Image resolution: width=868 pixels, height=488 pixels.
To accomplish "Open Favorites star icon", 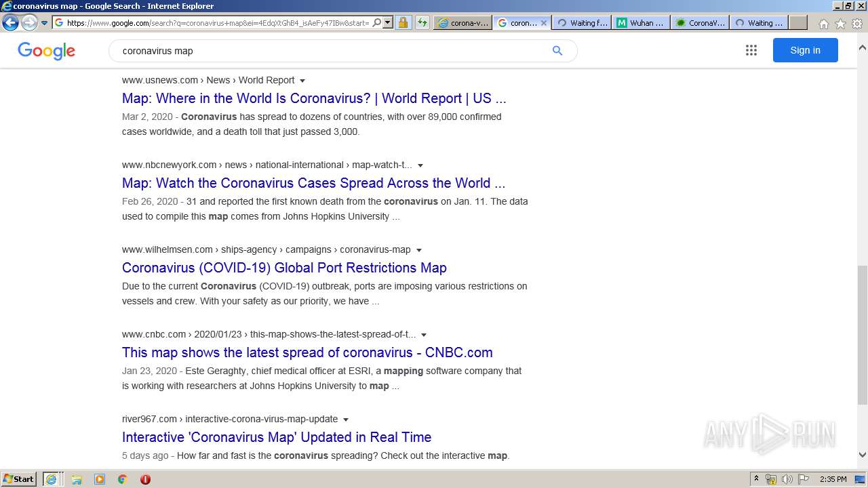I will (x=840, y=24).
